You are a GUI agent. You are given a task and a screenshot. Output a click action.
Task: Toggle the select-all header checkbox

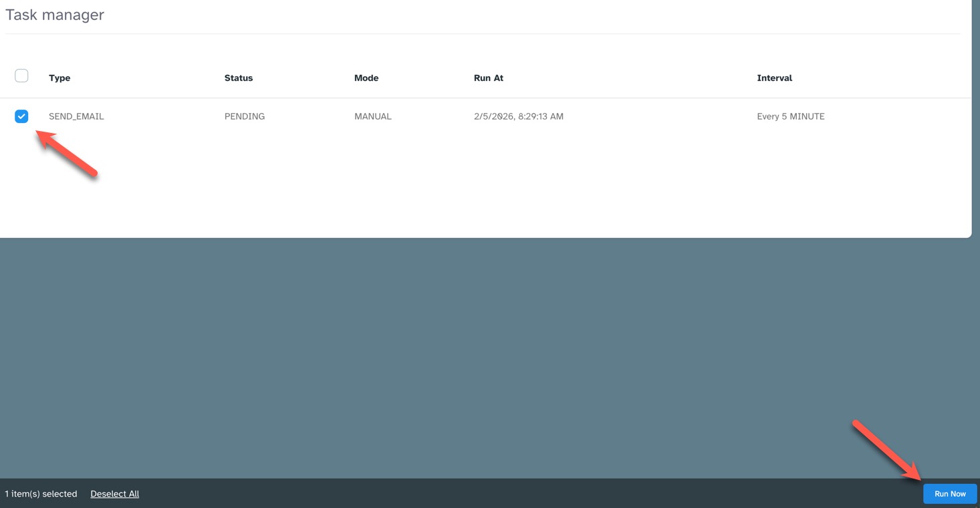click(x=21, y=76)
